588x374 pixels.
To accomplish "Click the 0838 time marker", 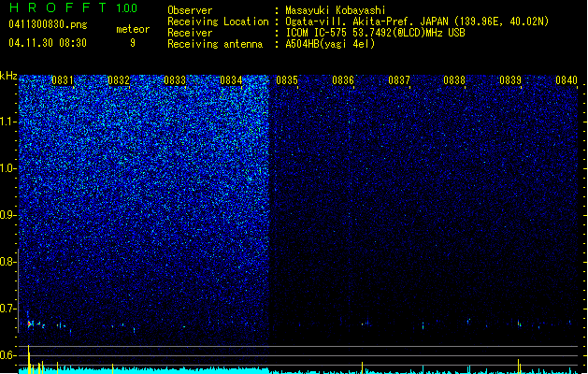I will (x=454, y=80).
